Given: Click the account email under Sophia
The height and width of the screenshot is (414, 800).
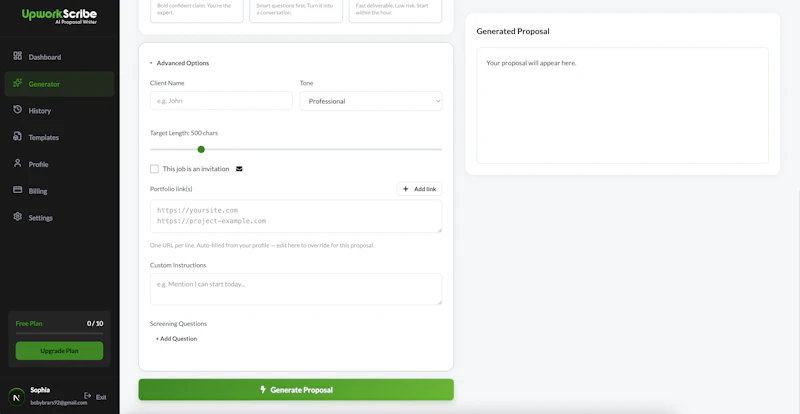Looking at the screenshot, I should pyautogui.click(x=59, y=403).
